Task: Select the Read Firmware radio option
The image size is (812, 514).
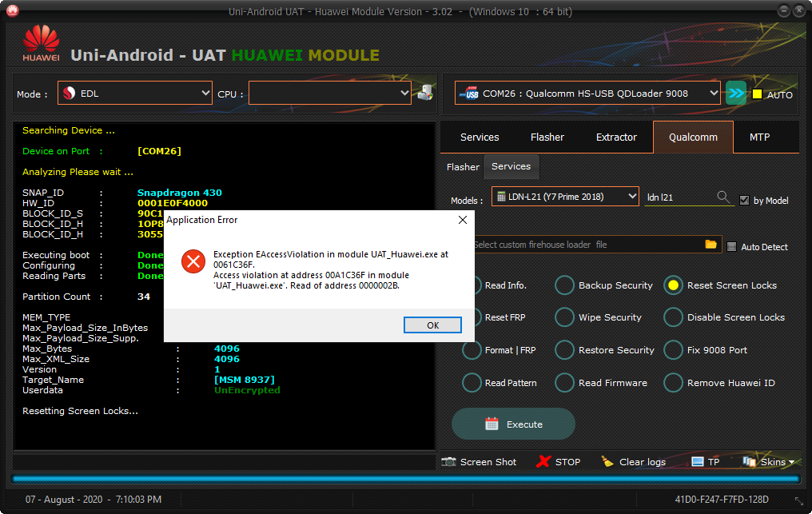Action: pos(564,382)
